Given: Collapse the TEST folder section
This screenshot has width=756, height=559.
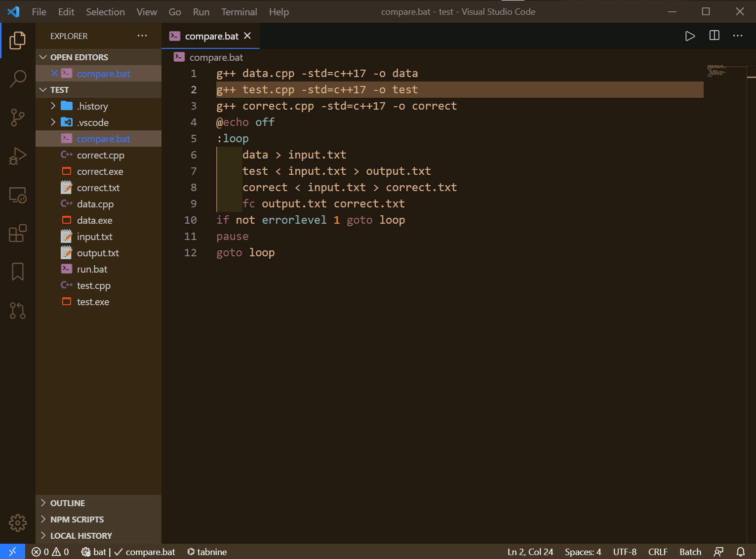Looking at the screenshot, I should click(98, 90).
